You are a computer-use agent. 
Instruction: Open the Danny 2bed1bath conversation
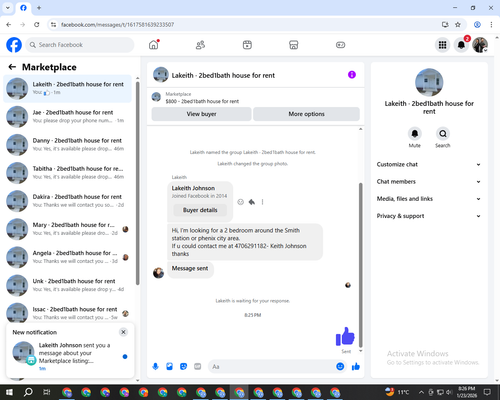point(67,145)
